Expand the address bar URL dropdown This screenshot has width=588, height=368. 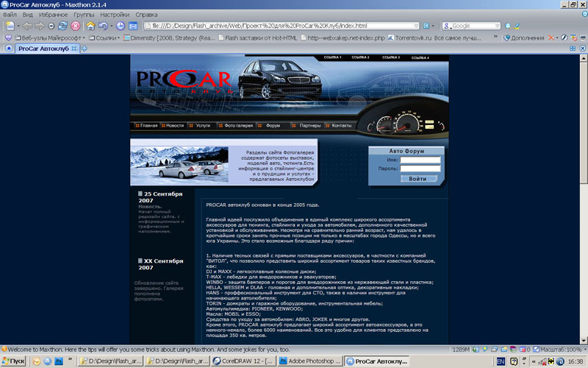click(415, 26)
